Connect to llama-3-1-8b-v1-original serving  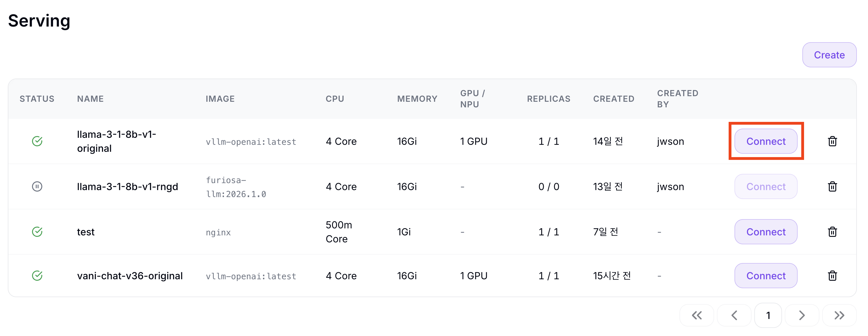pyautogui.click(x=766, y=141)
